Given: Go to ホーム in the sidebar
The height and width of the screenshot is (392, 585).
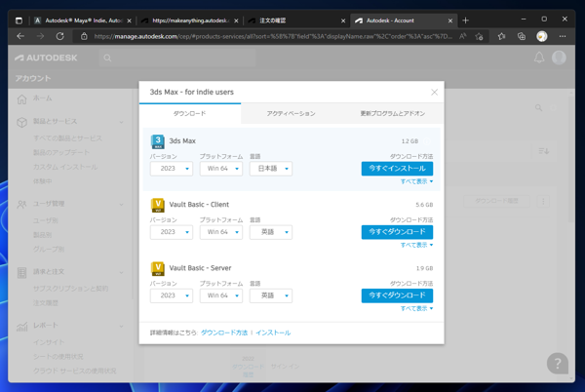Looking at the screenshot, I should 43,98.
